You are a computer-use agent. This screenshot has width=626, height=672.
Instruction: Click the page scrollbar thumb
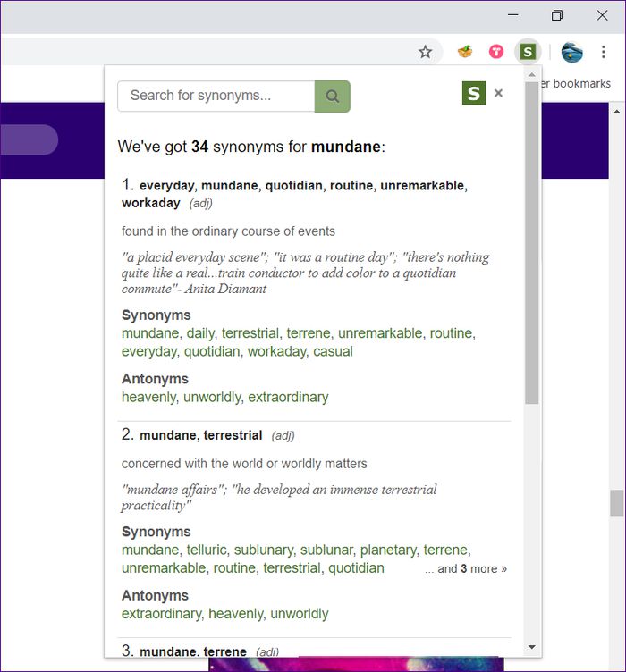(616, 503)
